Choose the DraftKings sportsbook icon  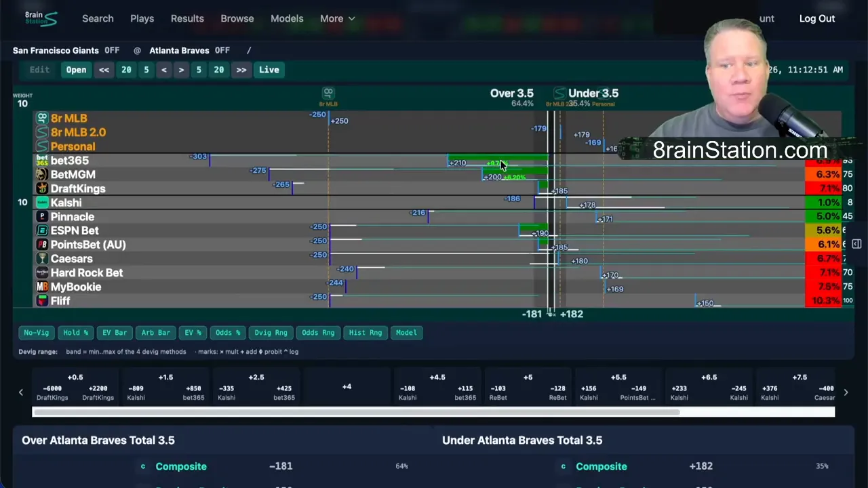[x=42, y=188]
